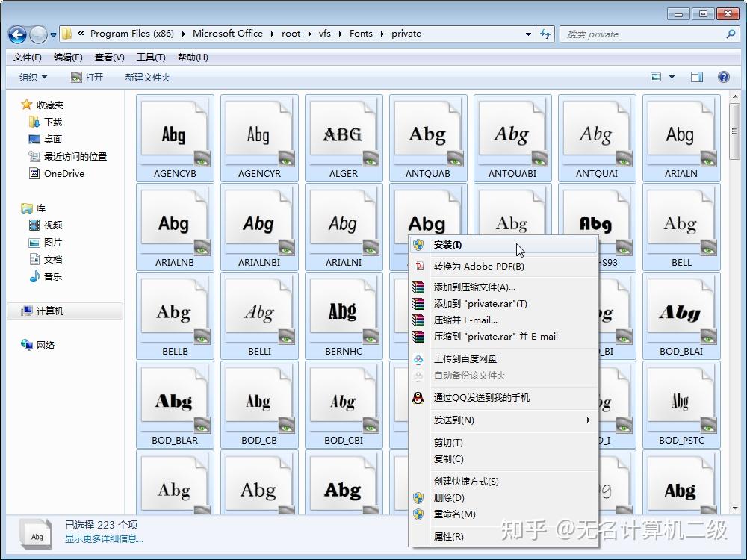The width and height of the screenshot is (747, 560).
Task: Go forward with the Forward arrow button
Action: pos(38,34)
